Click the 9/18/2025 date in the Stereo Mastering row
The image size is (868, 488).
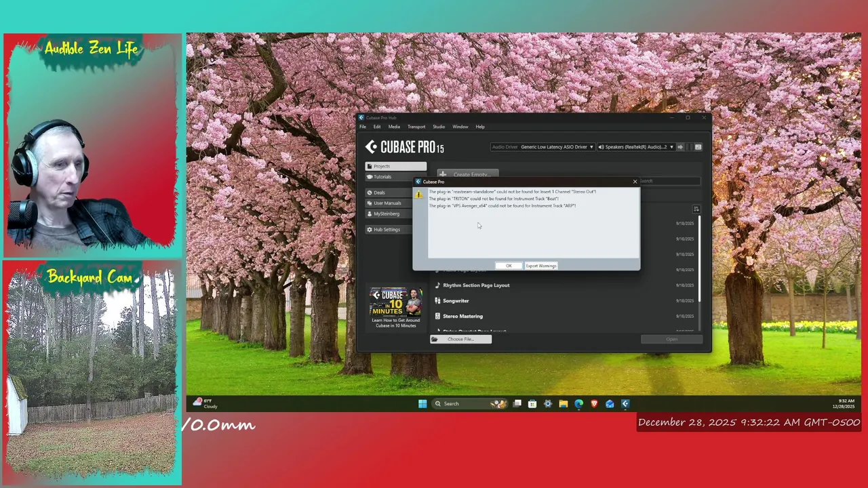click(685, 317)
